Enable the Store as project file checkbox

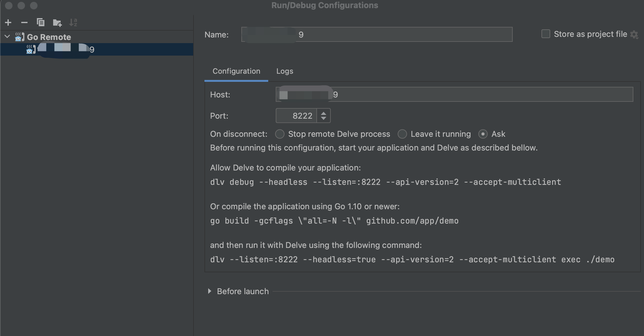coord(546,34)
